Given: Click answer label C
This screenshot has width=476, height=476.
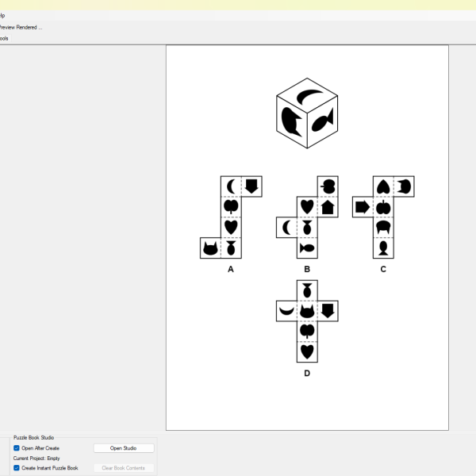Looking at the screenshot, I should point(383,269).
